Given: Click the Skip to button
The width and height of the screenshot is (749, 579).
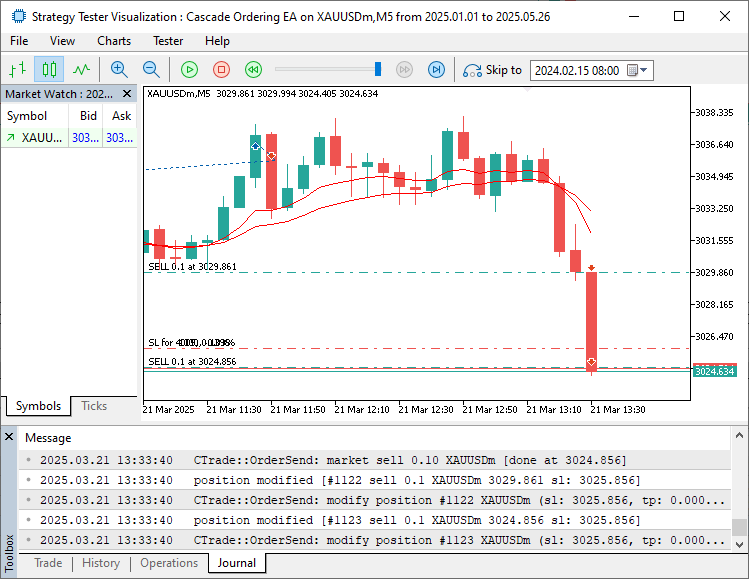Looking at the screenshot, I should pos(492,70).
